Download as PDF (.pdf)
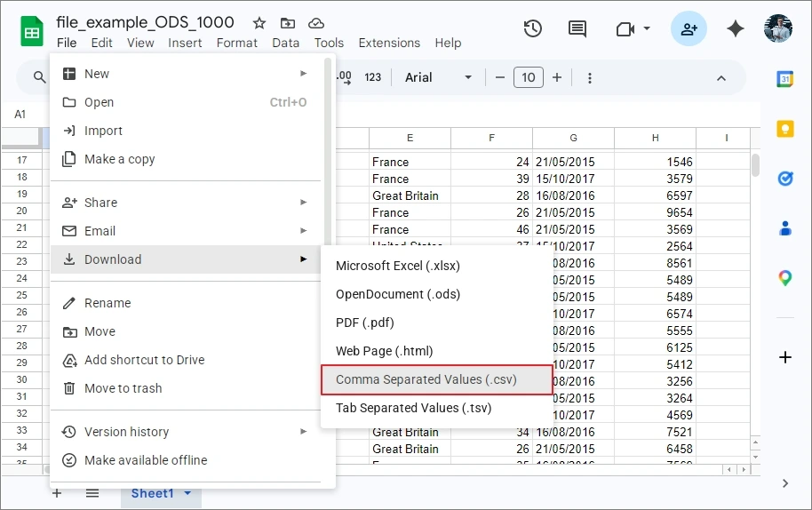This screenshot has height=510, width=812. point(436,323)
